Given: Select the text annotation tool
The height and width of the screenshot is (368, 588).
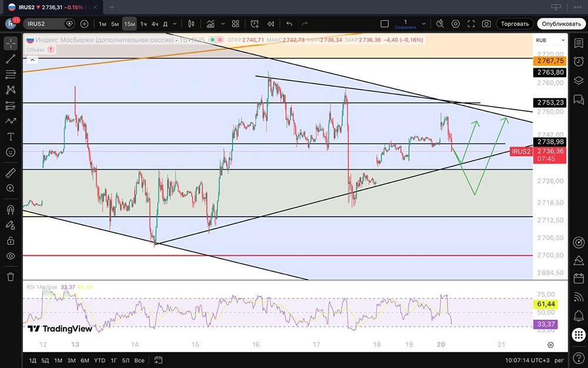Looking at the screenshot, I should tap(11, 137).
